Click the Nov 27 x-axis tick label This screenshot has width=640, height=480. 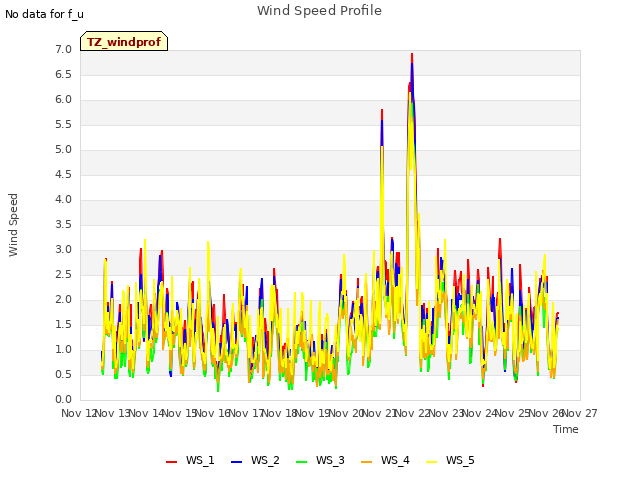[580, 413]
